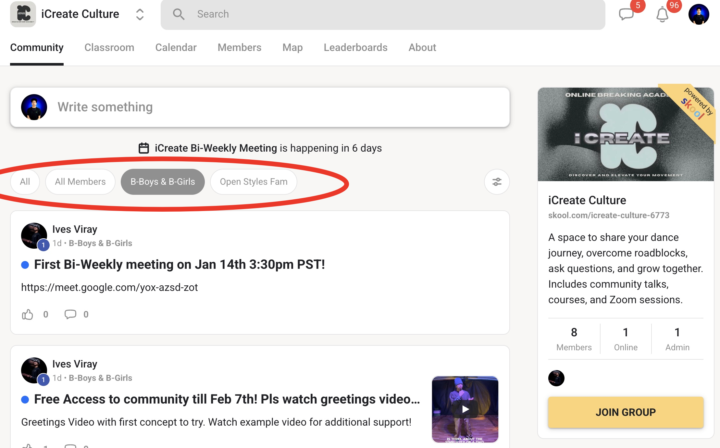Play the greetings video thumbnail
The height and width of the screenshot is (448, 720).
tap(465, 408)
